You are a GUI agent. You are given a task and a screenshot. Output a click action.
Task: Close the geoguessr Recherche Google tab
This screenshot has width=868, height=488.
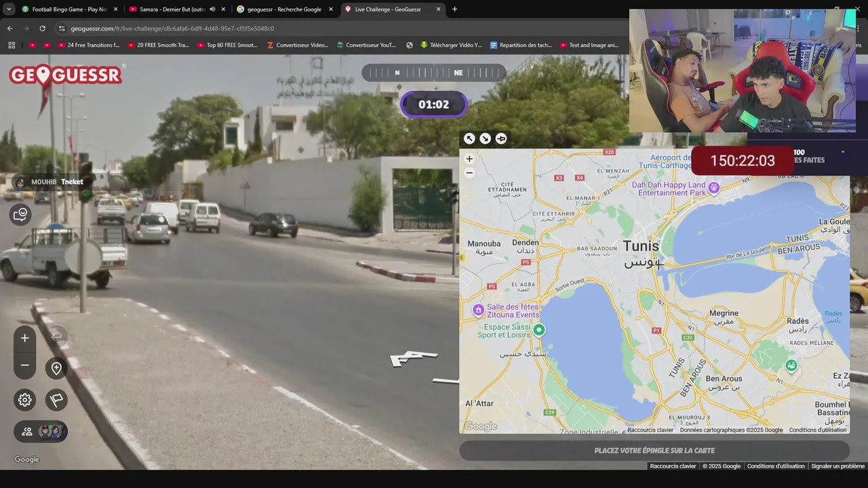[331, 9]
